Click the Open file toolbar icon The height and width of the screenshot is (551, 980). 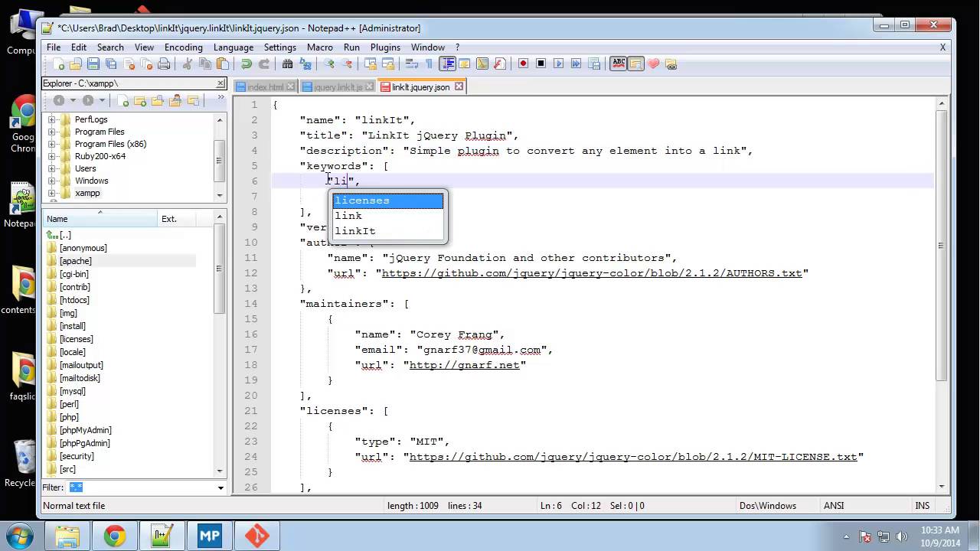tap(75, 64)
